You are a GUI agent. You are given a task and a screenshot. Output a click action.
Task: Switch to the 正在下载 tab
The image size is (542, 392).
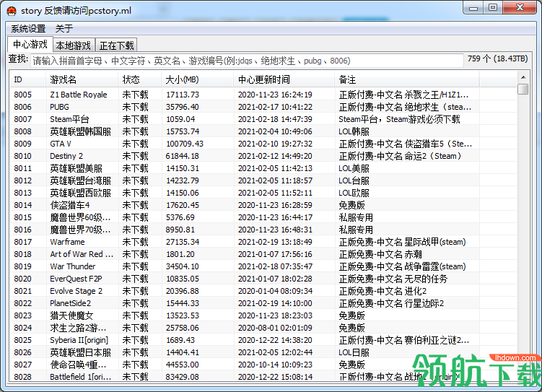116,45
